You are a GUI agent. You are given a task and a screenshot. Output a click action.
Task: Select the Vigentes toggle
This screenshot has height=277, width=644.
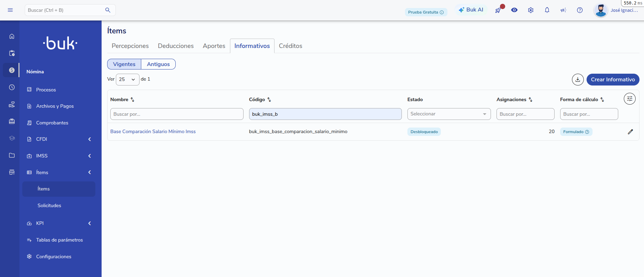[x=124, y=64]
